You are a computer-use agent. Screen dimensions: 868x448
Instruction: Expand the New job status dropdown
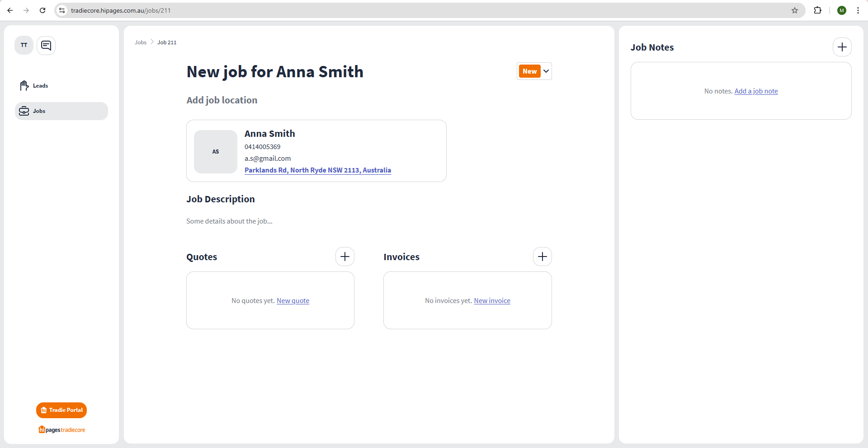point(546,71)
